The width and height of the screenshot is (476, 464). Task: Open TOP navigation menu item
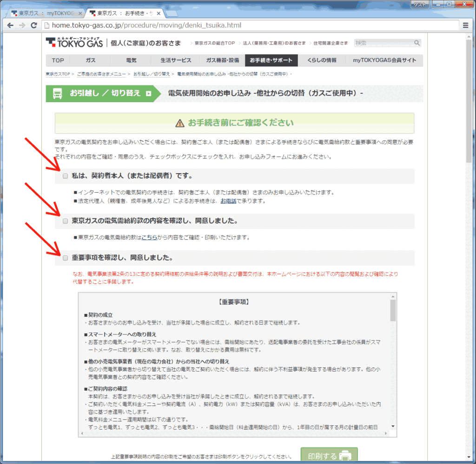[58, 60]
